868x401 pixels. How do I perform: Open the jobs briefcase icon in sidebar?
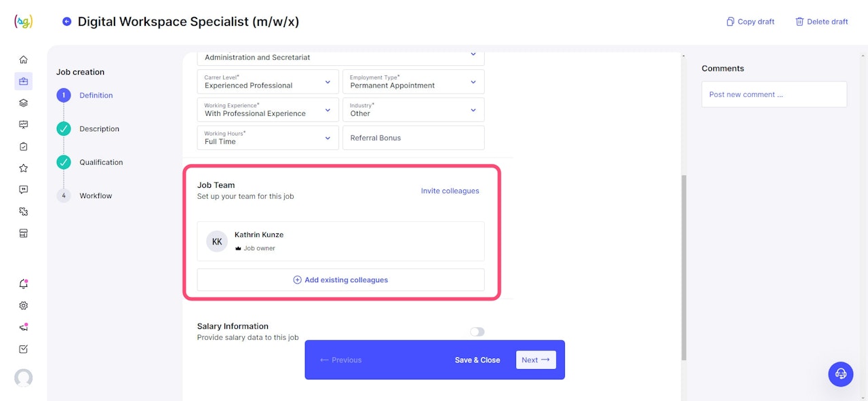tap(23, 81)
